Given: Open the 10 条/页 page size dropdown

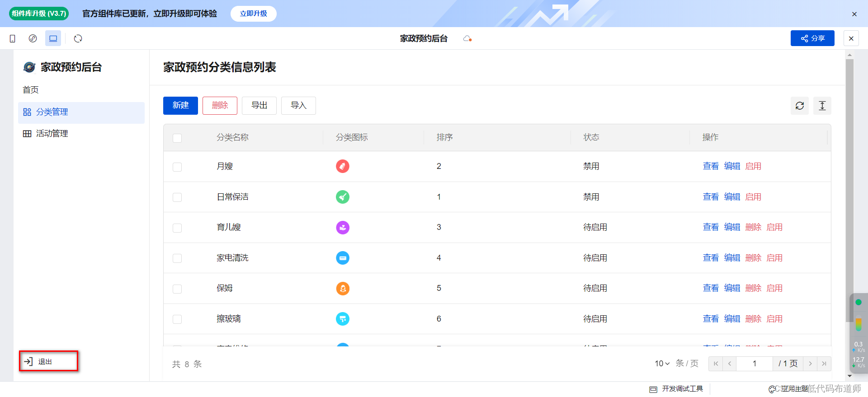Looking at the screenshot, I should (x=662, y=364).
